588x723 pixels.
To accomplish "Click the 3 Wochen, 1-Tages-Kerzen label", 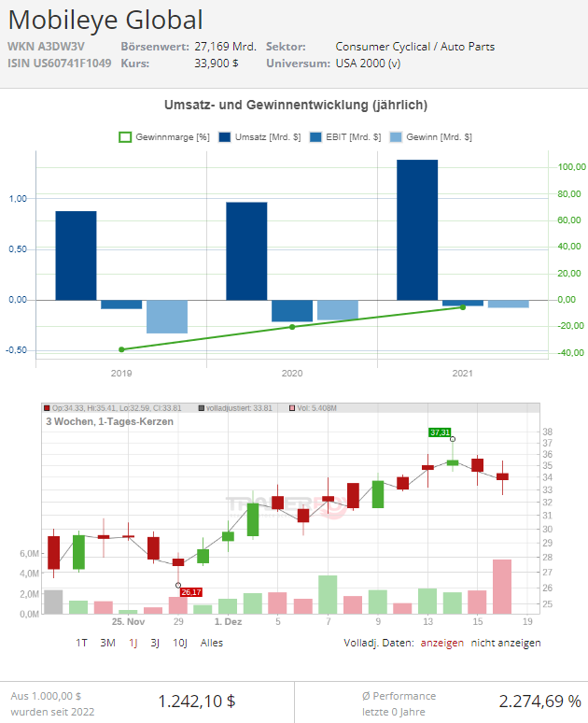I will pyautogui.click(x=110, y=421).
